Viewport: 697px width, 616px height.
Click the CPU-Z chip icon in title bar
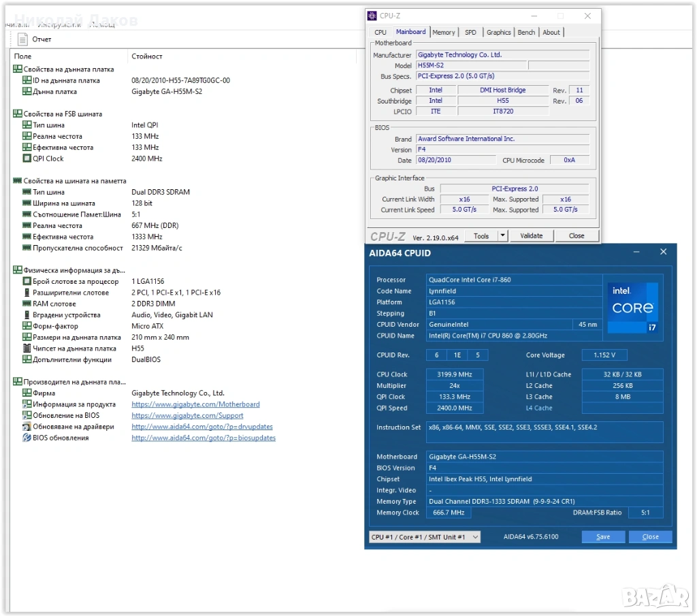tap(372, 16)
